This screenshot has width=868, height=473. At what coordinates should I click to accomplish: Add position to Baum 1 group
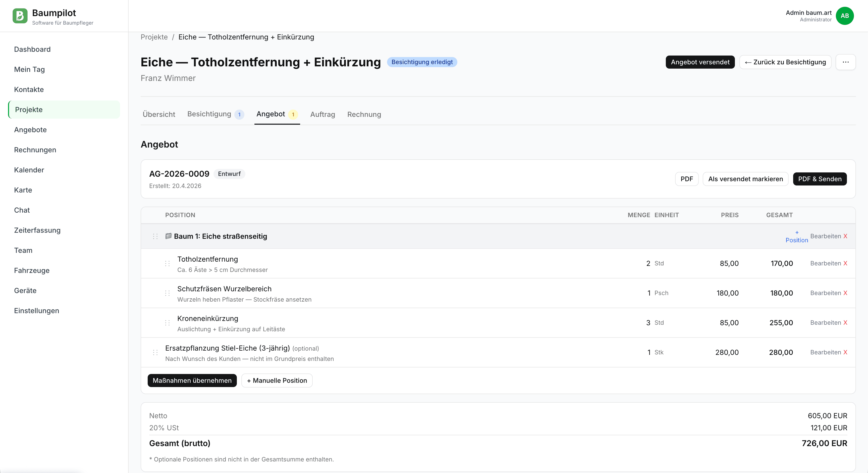pos(797,237)
